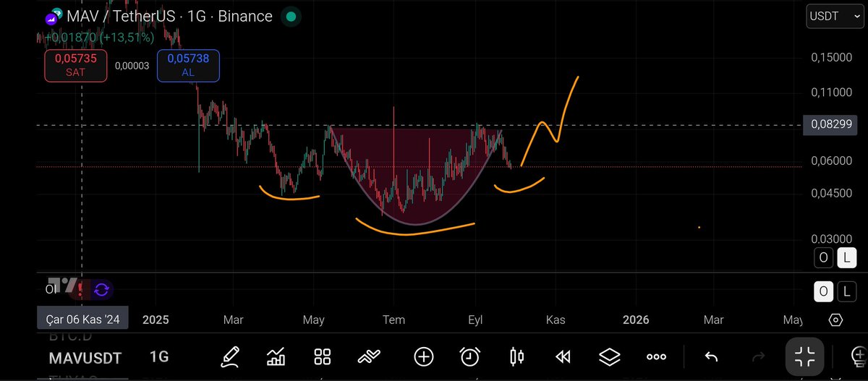Undo last action with the back arrow
Viewport: 868px width, 381px height.
click(711, 356)
